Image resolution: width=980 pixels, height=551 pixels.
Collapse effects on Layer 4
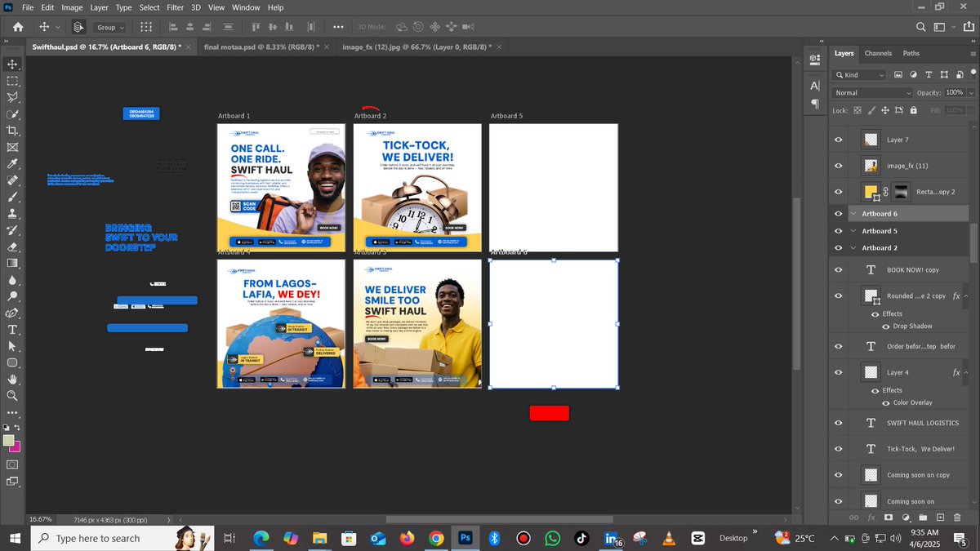coord(966,372)
